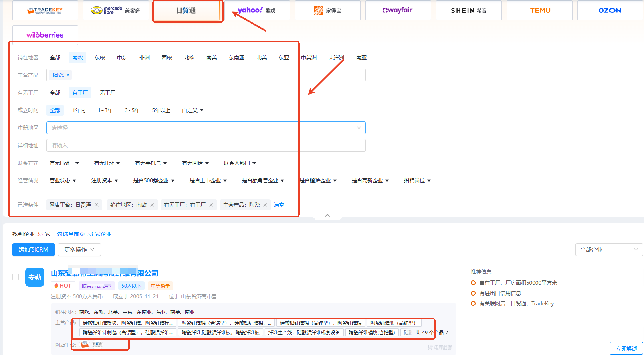Select 东欧 sales region option

tap(100, 58)
